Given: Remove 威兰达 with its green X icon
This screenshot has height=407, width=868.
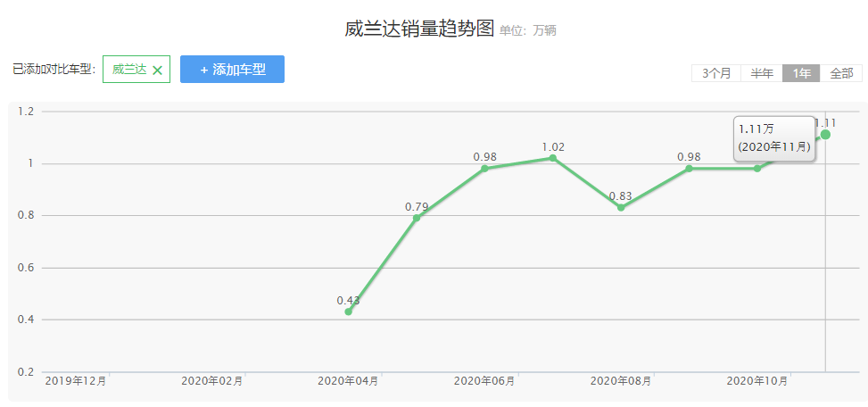Looking at the screenshot, I should pos(157,70).
